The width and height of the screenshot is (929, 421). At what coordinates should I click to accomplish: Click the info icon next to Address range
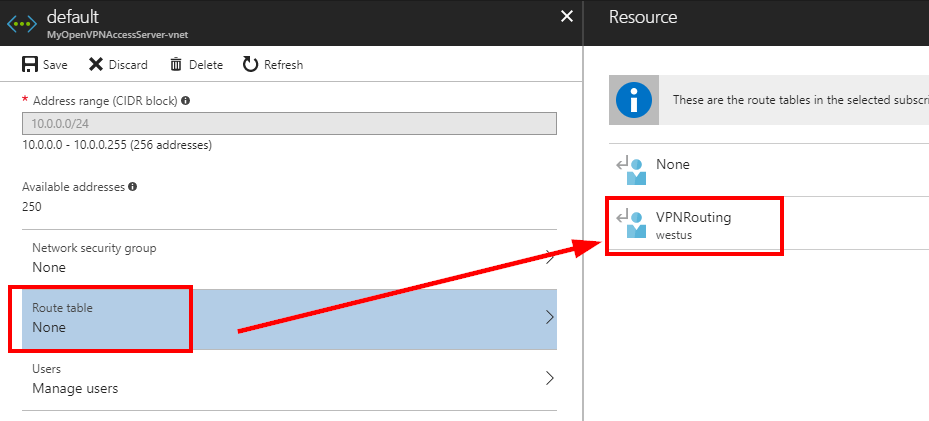(x=185, y=101)
